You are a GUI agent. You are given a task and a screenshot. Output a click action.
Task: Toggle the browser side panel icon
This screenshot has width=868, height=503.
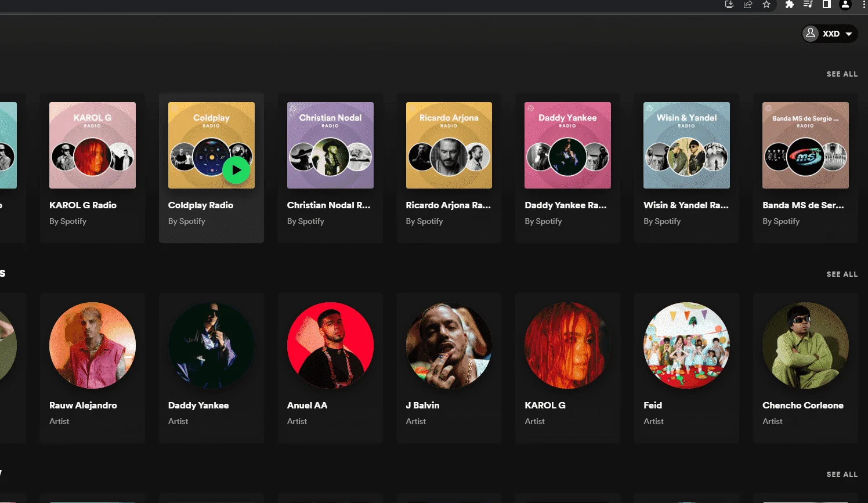827,5
